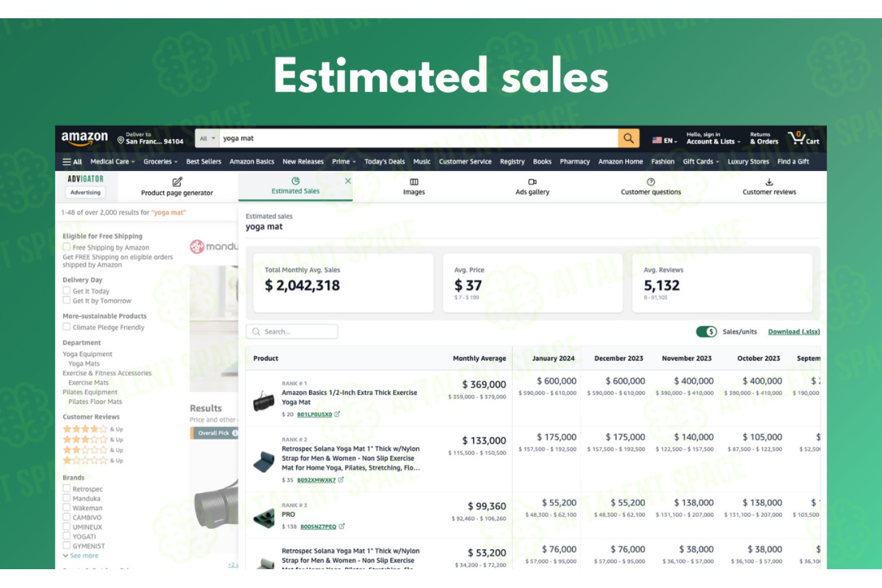Screen dimensions: 882x588
Task: Click the Customer reviews download icon
Action: tap(769, 182)
